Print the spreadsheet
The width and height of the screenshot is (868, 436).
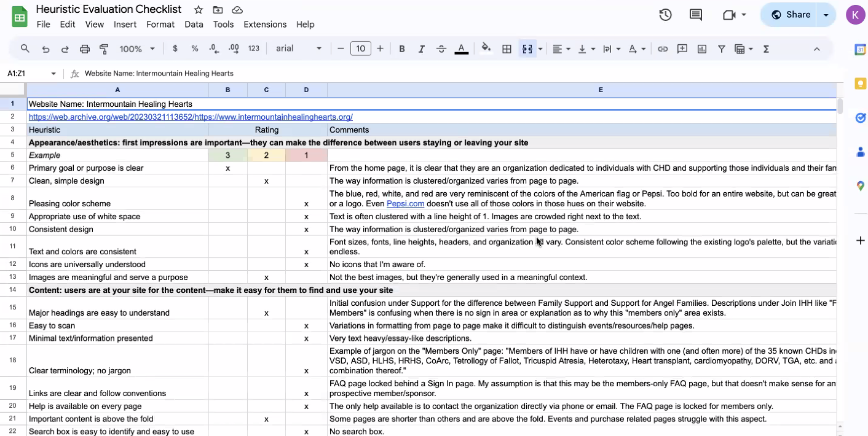click(x=85, y=49)
